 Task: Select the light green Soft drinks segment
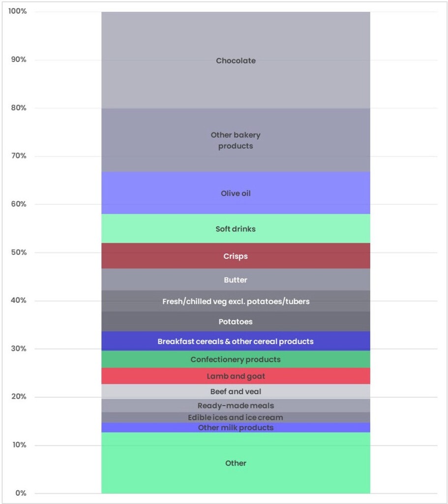[x=236, y=229]
